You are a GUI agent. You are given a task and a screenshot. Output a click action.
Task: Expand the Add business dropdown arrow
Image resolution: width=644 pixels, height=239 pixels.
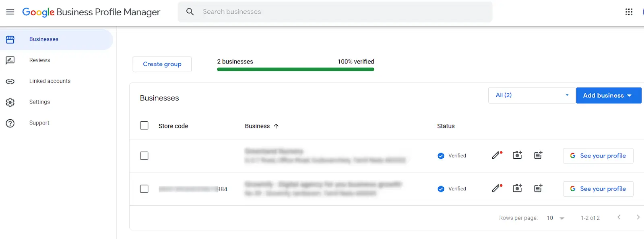630,95
